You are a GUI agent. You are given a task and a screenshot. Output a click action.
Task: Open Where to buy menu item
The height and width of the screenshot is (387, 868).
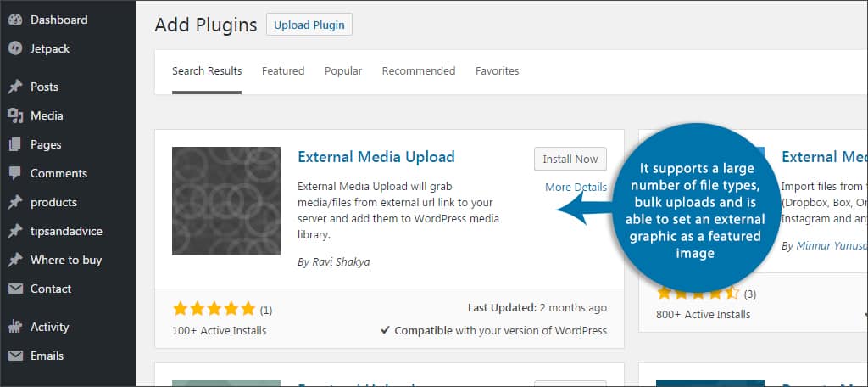click(x=66, y=260)
